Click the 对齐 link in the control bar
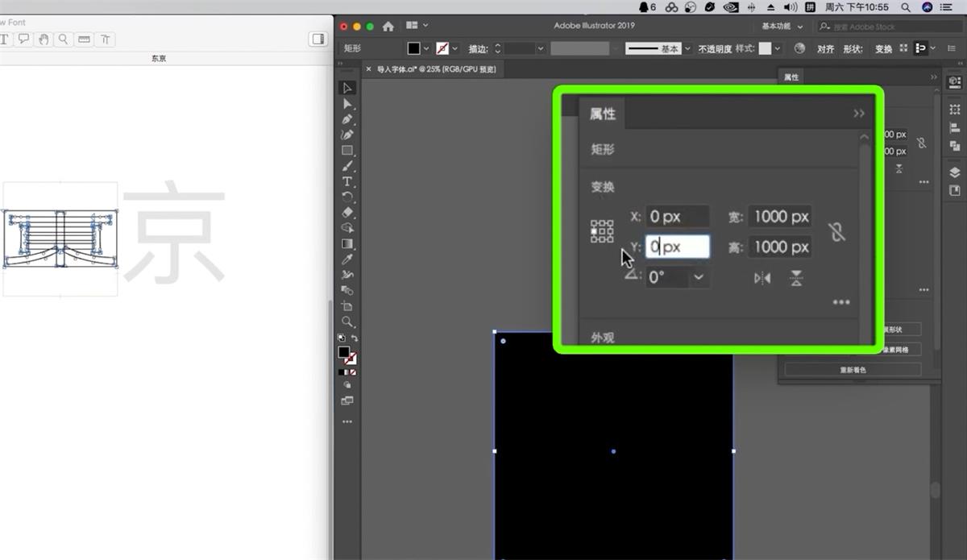 [824, 48]
